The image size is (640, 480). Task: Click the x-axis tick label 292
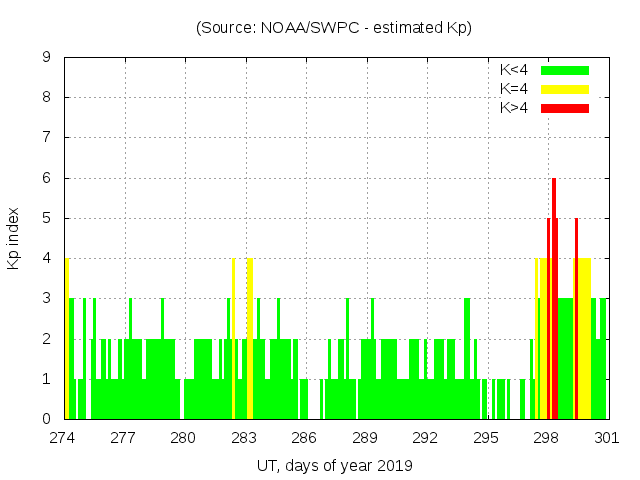(425, 438)
